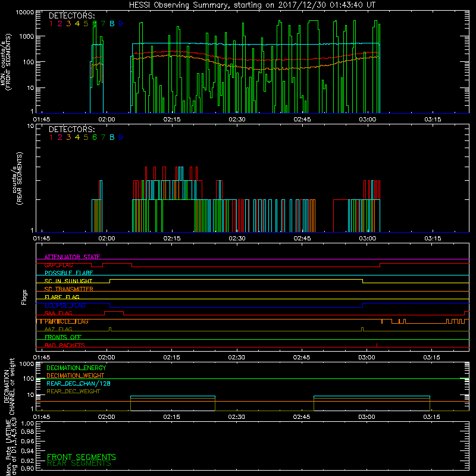Click the PARTICLE_FLAG label
The width and height of the screenshot is (476, 476).
tap(67, 321)
